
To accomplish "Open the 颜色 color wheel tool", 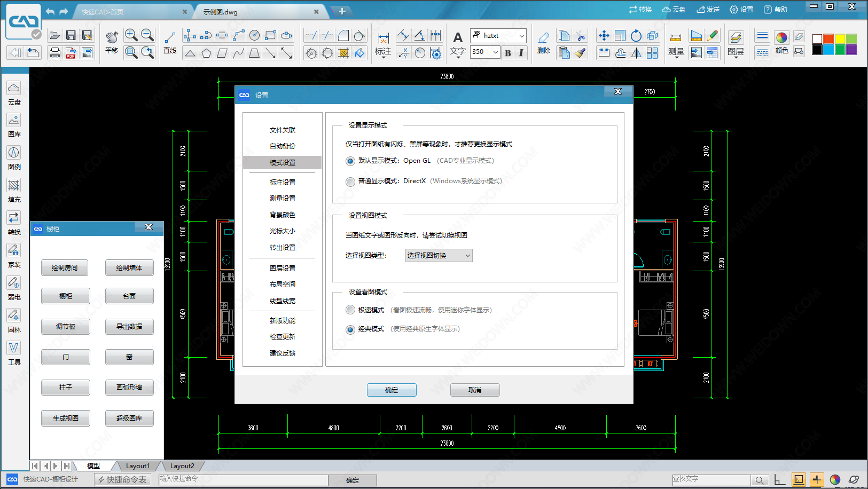I will click(x=781, y=43).
